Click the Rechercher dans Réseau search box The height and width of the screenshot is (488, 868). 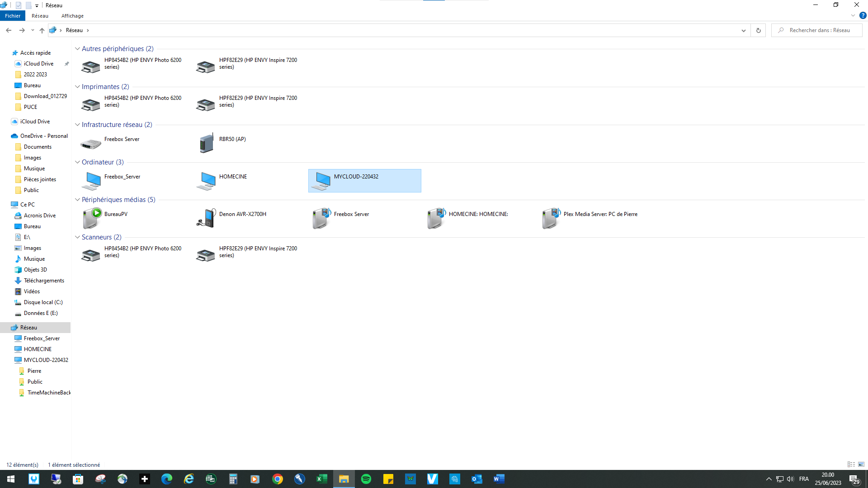point(819,30)
